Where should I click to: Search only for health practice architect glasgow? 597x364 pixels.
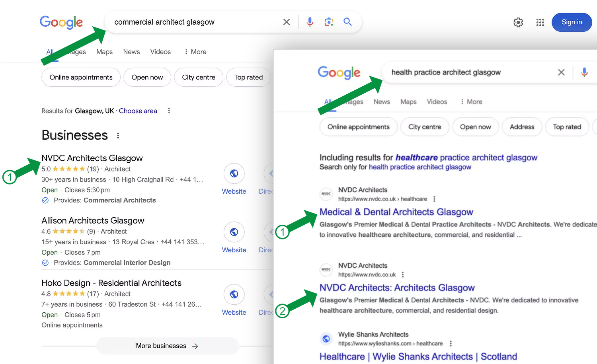(x=420, y=167)
